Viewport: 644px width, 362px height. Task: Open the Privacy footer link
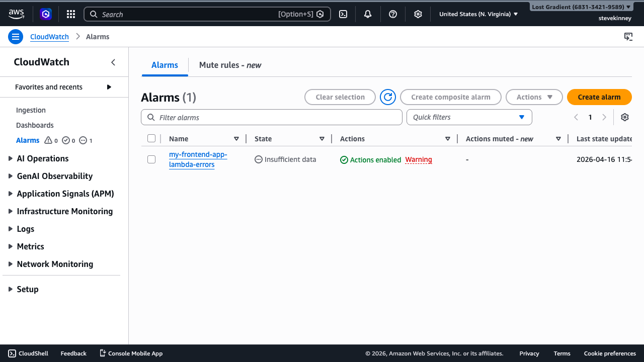(x=529, y=353)
